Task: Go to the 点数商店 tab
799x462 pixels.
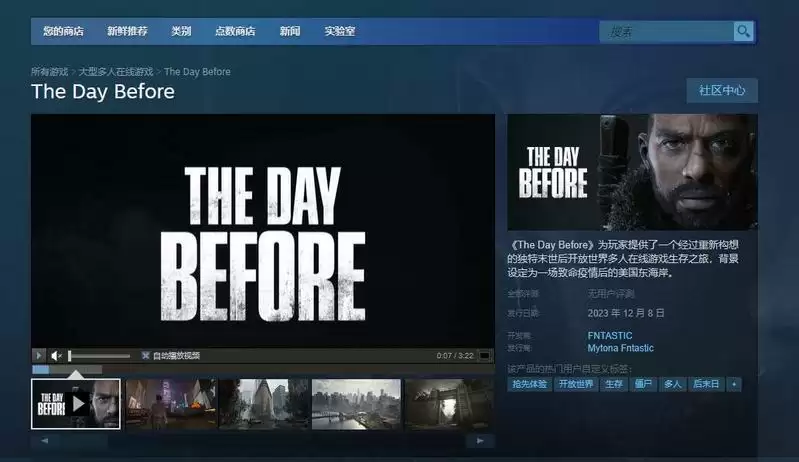Action: coord(235,31)
